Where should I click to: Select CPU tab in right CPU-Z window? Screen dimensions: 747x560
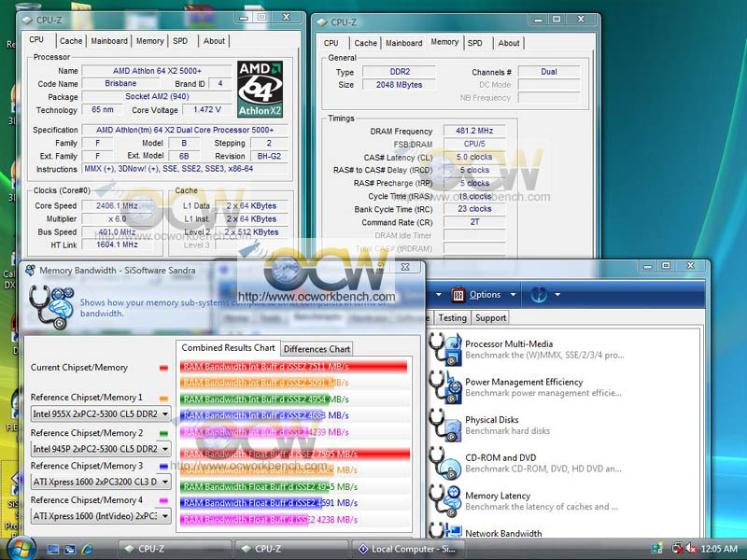coord(331,43)
